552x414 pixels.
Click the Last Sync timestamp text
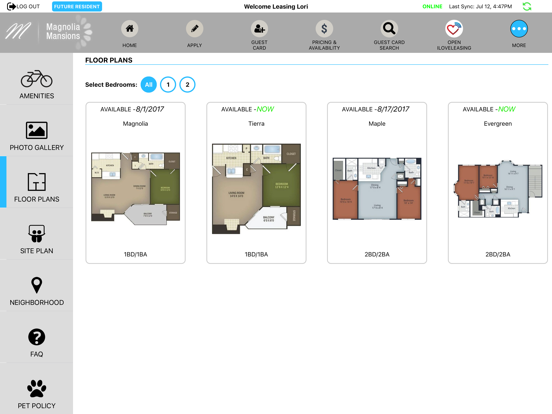coord(481,6)
